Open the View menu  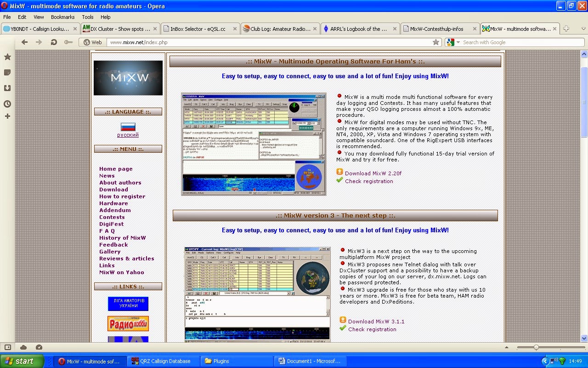tap(39, 17)
